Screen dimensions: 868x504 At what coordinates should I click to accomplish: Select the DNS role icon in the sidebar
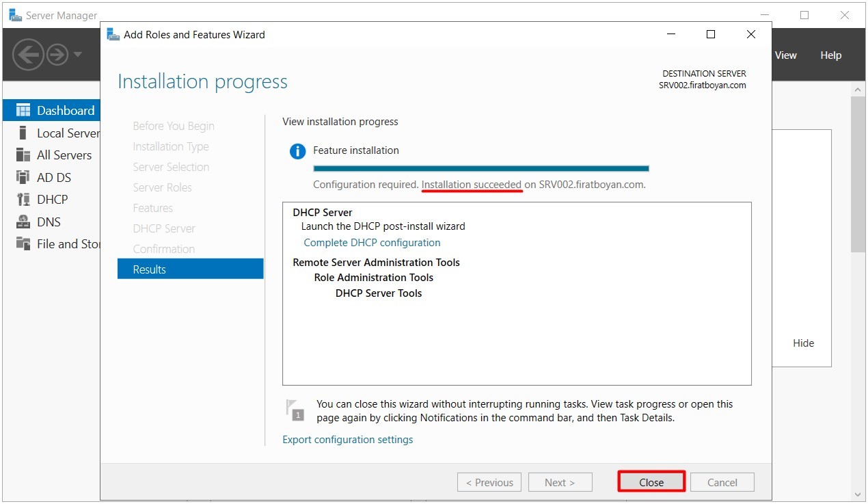[23, 222]
